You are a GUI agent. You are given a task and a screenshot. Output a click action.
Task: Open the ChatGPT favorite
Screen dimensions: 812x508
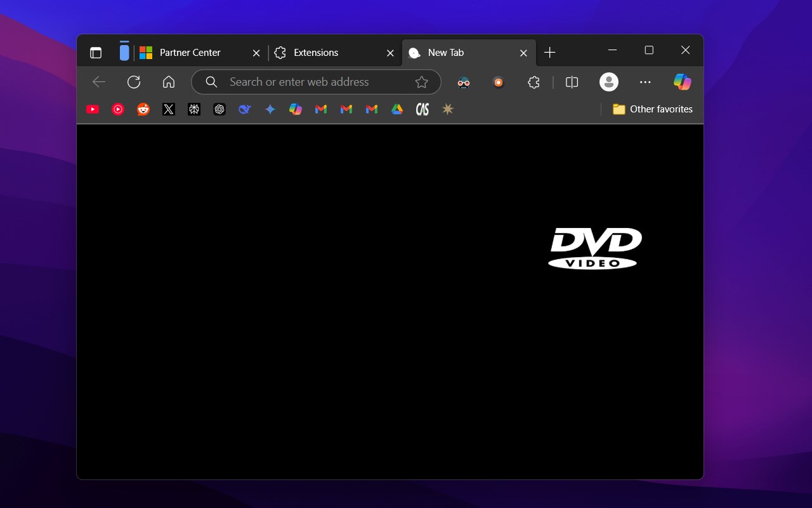(219, 109)
